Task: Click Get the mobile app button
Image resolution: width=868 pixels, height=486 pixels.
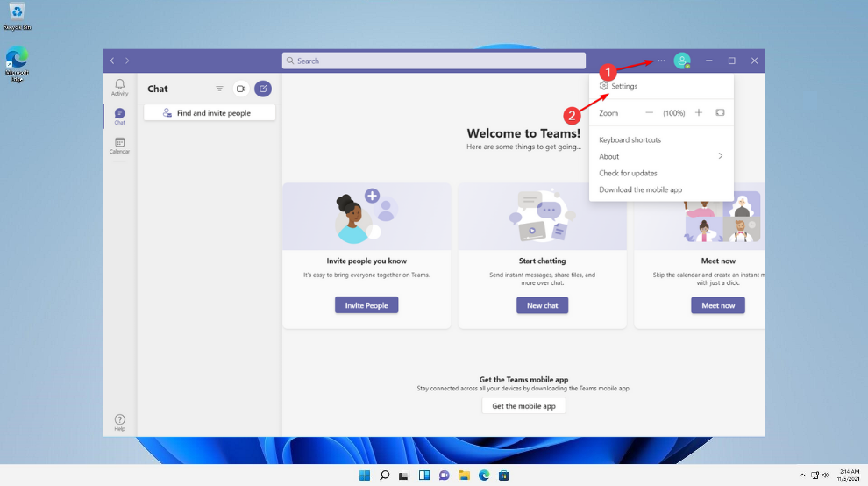Action: point(523,405)
